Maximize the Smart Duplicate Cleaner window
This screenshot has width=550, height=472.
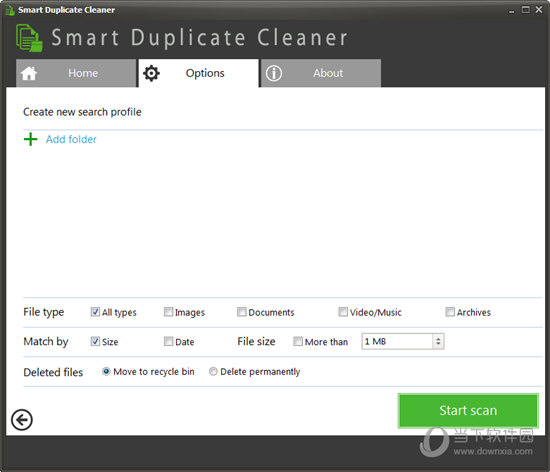(x=525, y=10)
